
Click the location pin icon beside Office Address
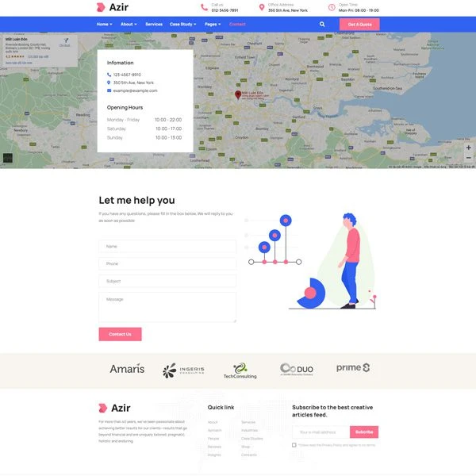262,8
